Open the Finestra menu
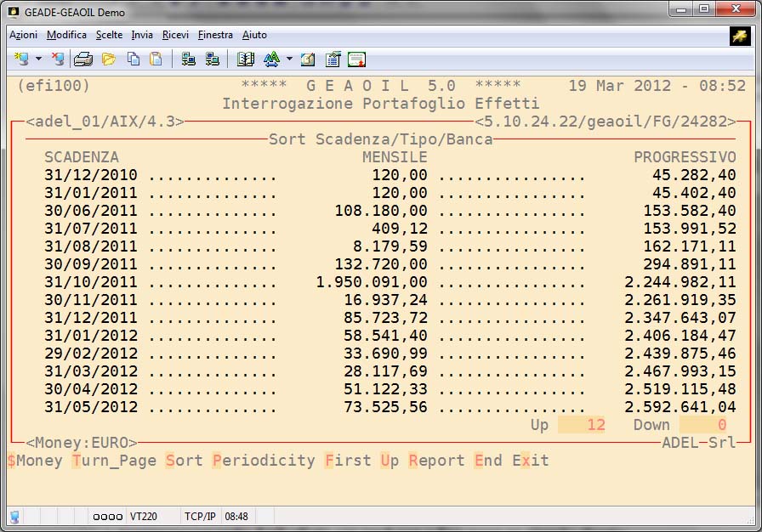This screenshot has width=762, height=532. 215,35
